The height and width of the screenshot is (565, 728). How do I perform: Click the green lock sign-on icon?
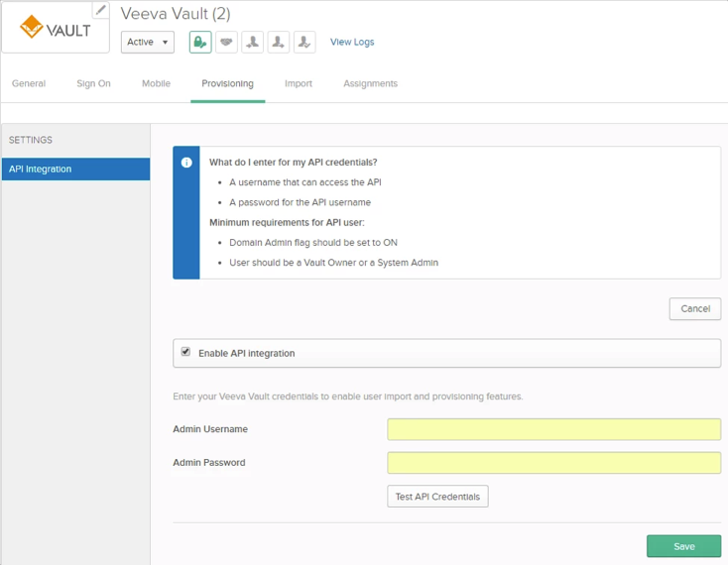[x=200, y=42]
